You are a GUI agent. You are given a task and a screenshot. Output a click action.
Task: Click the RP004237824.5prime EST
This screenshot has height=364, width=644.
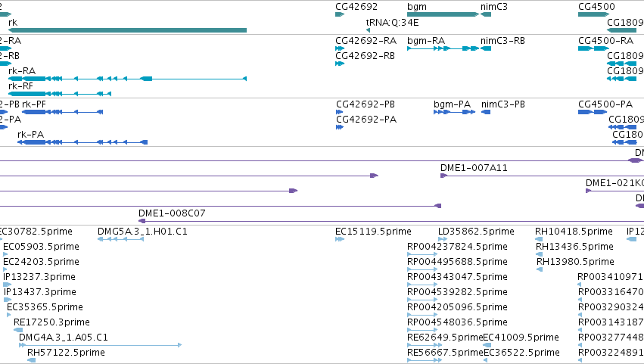pyautogui.click(x=422, y=254)
